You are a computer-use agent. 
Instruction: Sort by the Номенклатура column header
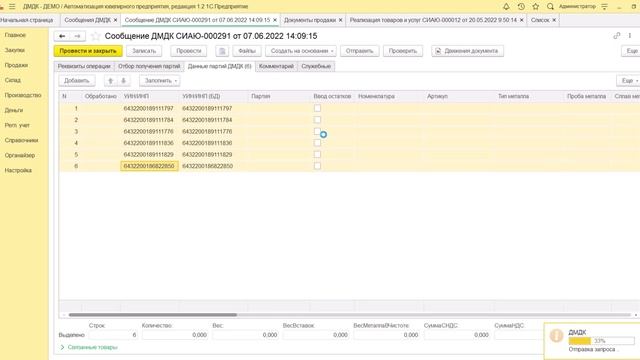[x=376, y=96]
